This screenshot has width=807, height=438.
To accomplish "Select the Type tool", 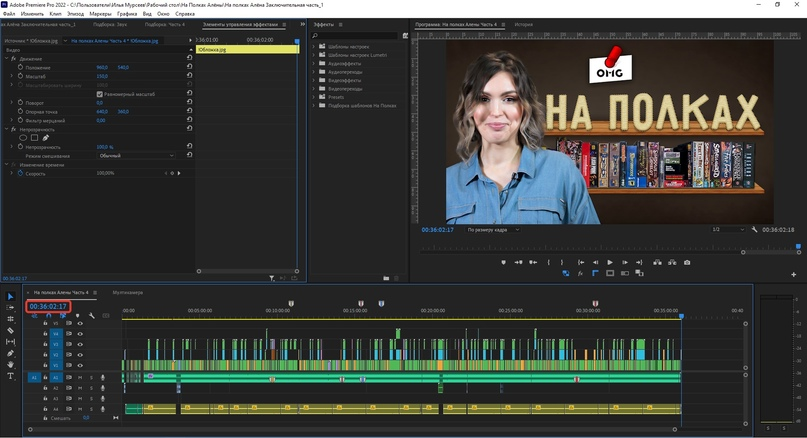I will 11,376.
